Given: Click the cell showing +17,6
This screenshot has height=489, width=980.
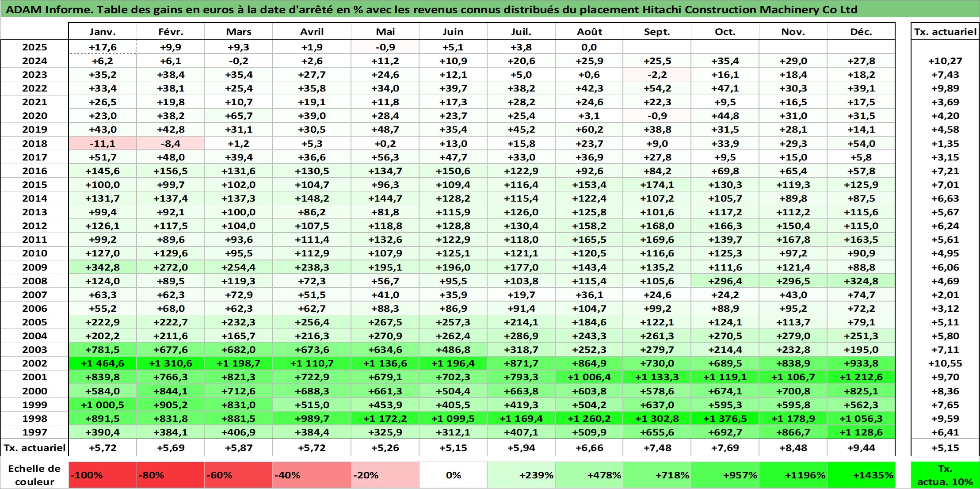Looking at the screenshot, I should (103, 47).
